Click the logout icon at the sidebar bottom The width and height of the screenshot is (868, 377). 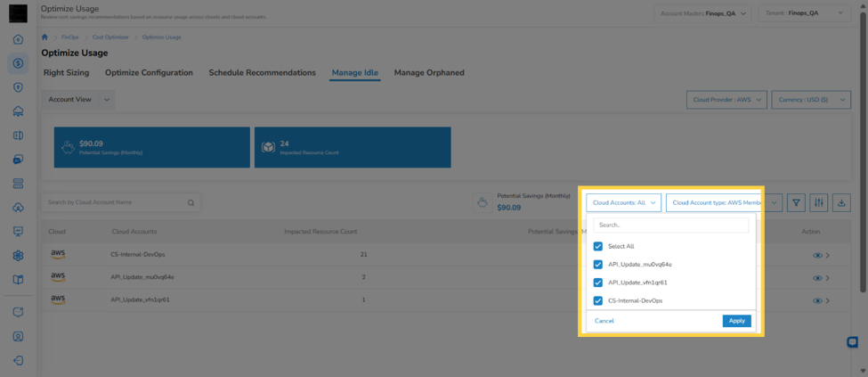click(x=18, y=360)
